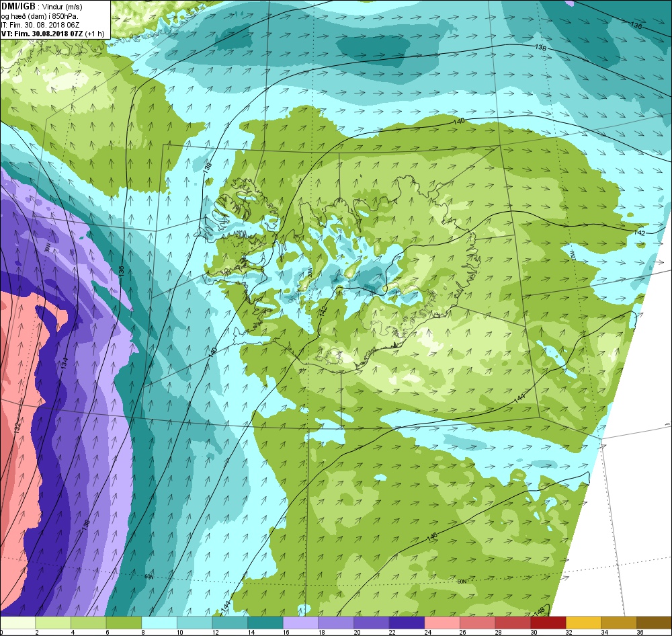Choose the 22–24 m/s dark indigo legend swatch
This screenshot has height=636, width=672.
[x=407, y=623]
